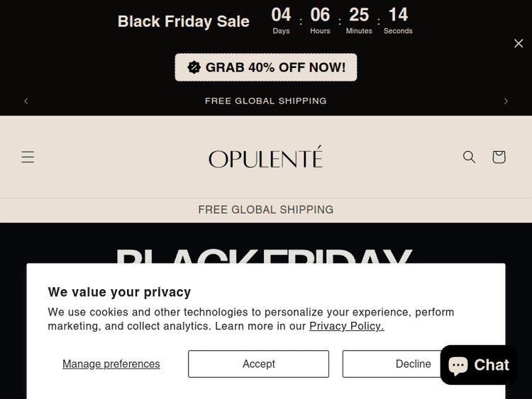Click the beige FREE GLOBAL SHIPPING strip
This screenshot has height=399, width=532.
point(266,210)
